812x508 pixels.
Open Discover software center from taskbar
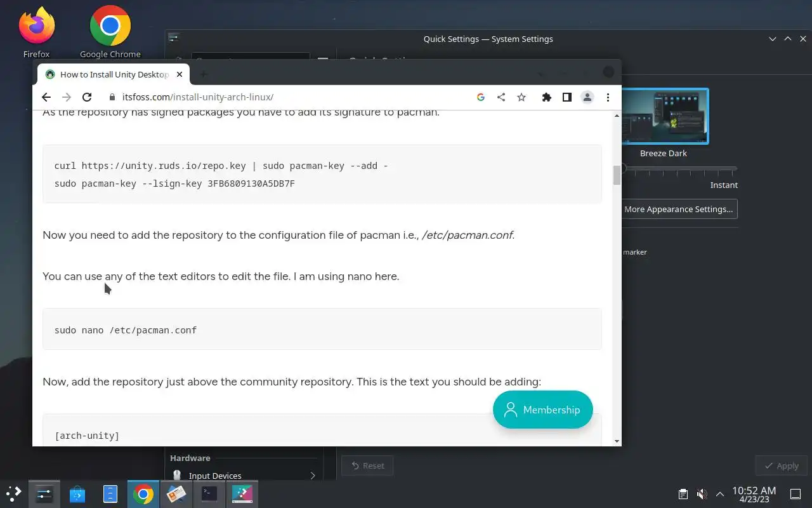[77, 493]
